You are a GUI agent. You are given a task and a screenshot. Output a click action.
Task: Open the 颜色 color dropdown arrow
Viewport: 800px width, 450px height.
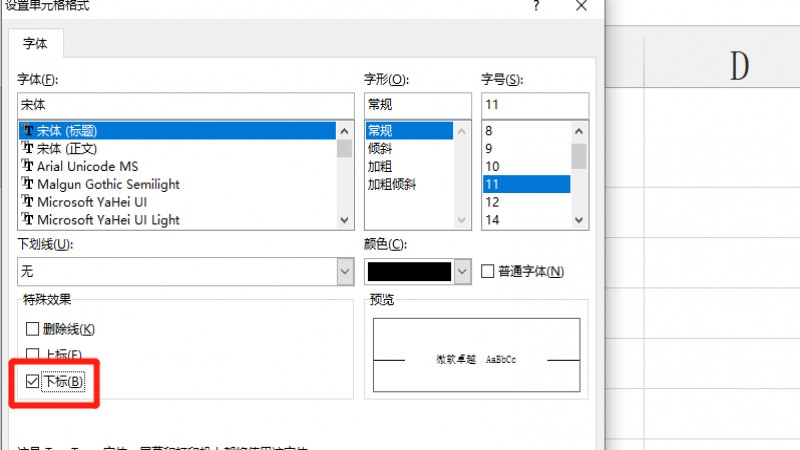tap(462, 271)
